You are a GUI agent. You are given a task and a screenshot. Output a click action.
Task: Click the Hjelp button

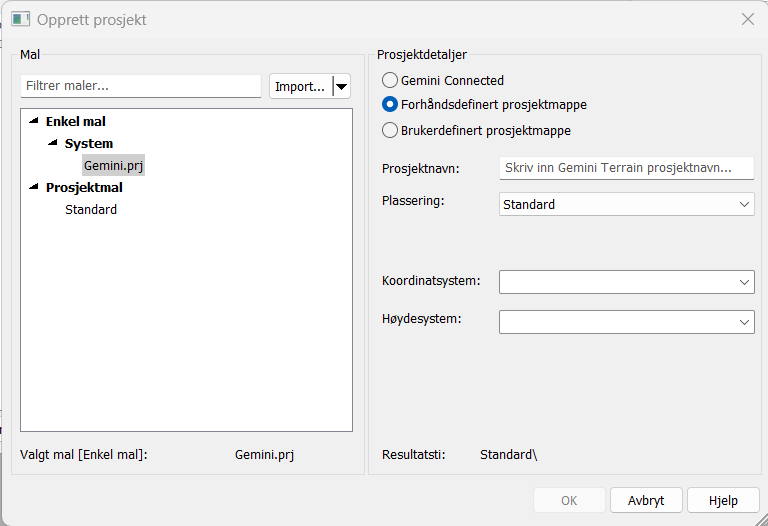[x=722, y=500]
